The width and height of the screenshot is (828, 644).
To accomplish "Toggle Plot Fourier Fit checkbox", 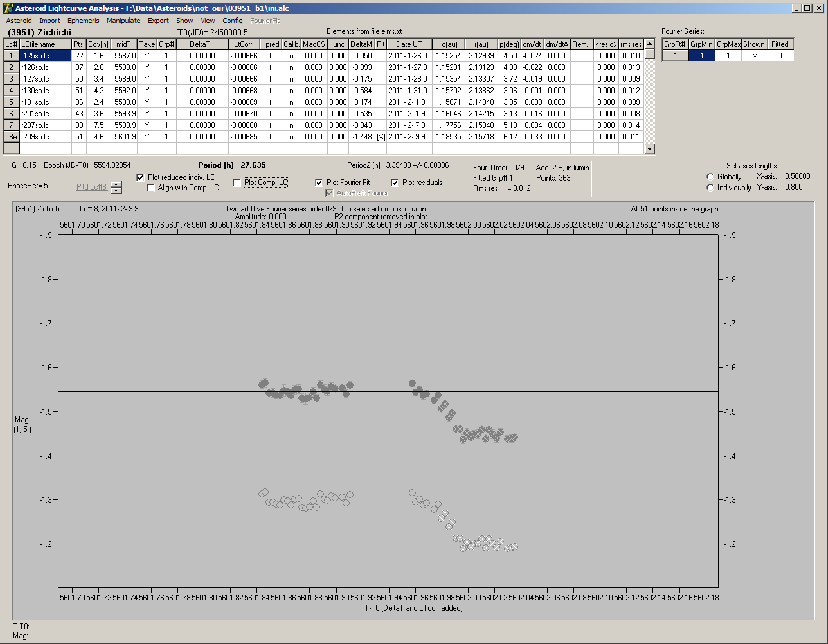I will coord(319,183).
